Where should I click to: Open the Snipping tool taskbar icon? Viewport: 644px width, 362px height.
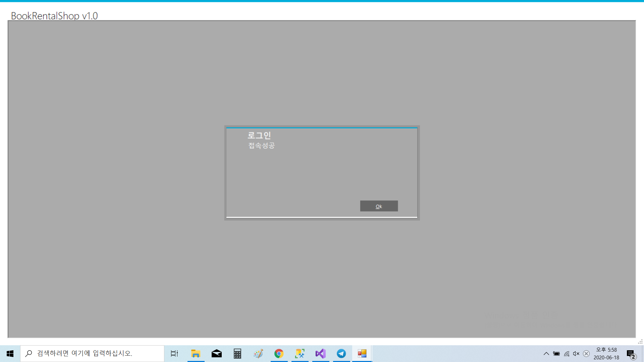point(300,354)
